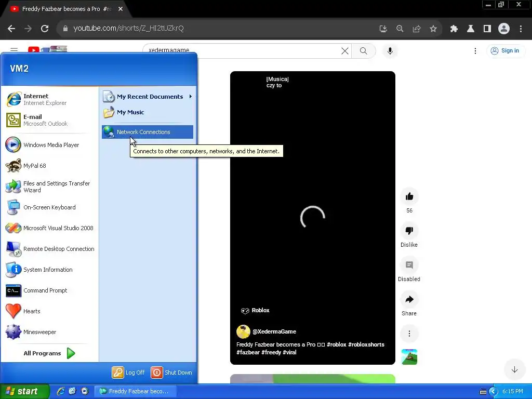Go to next Short with down arrow
Image resolution: width=532 pixels, height=399 pixels.
pos(515,369)
